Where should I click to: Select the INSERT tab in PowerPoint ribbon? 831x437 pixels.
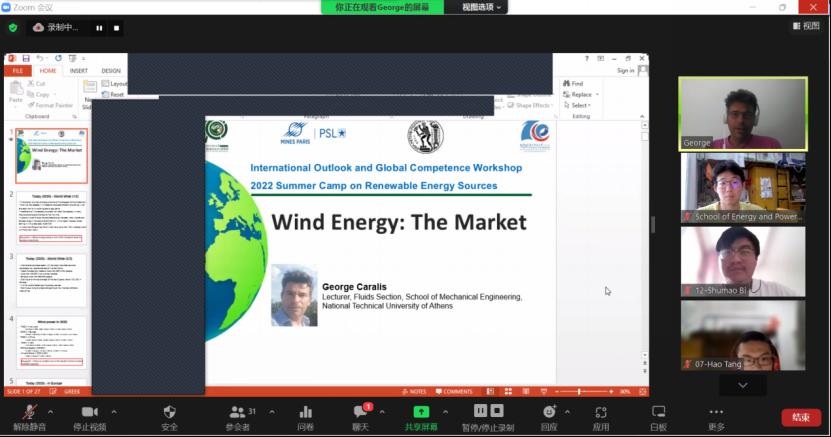tap(79, 71)
